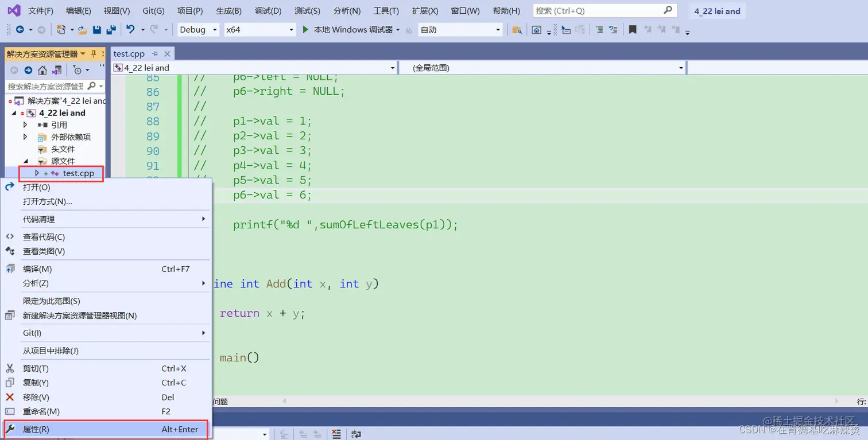Image resolution: width=868 pixels, height=440 pixels.
Task: Click pending changes filter clock icon
Action: point(77,70)
